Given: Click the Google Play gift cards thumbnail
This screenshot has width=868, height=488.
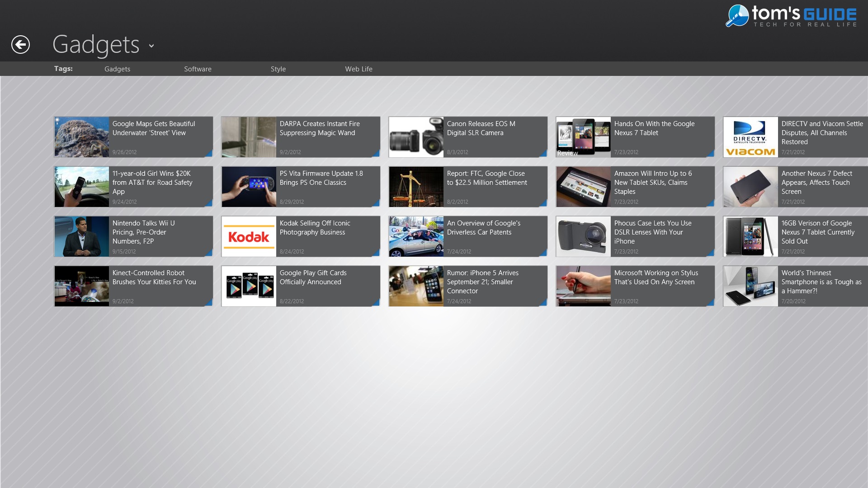Looking at the screenshot, I should coord(249,286).
